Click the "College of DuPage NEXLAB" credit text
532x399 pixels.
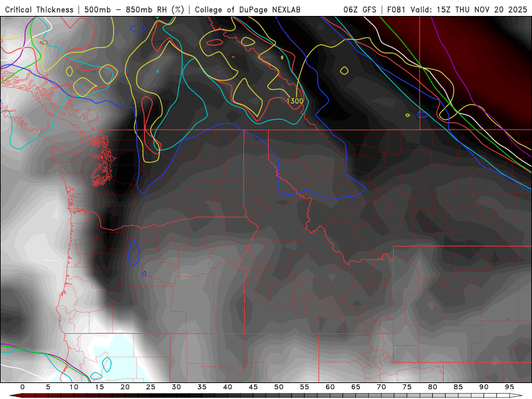[247, 9]
